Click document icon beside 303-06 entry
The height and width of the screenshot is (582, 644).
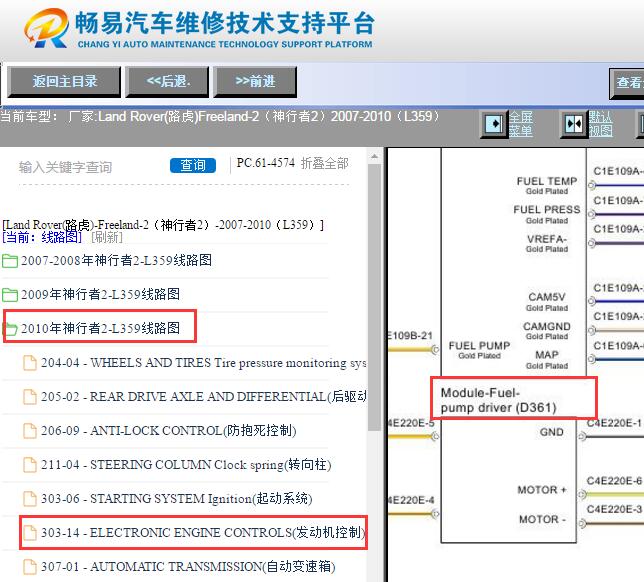tap(30, 499)
